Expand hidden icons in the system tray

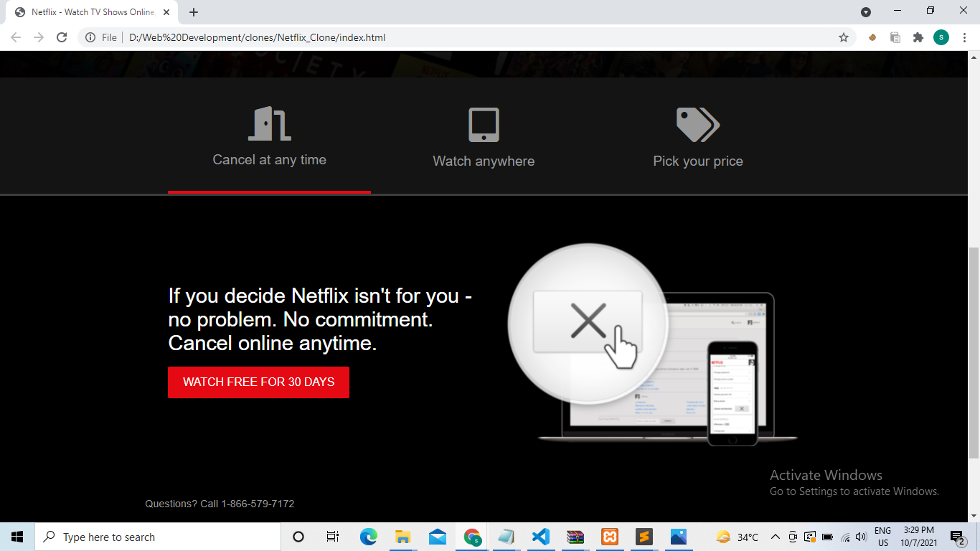[775, 536]
